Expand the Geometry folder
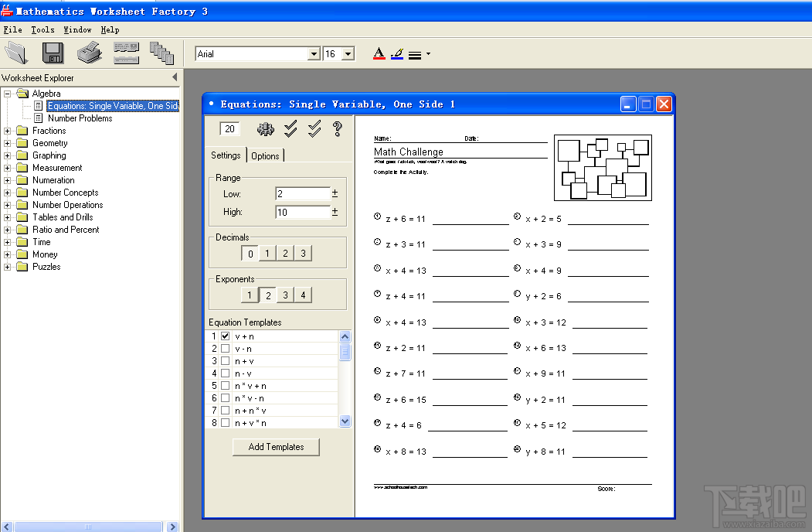This screenshot has height=532, width=812. [7, 143]
